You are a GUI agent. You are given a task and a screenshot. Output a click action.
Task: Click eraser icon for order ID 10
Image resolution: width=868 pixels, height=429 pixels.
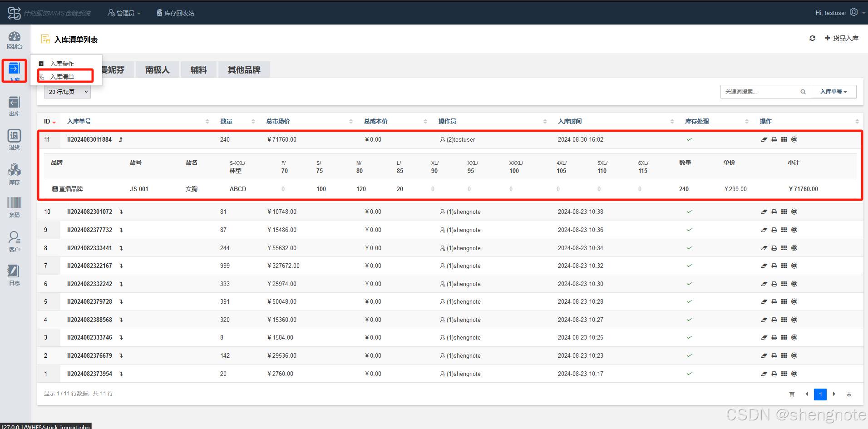[764, 212]
